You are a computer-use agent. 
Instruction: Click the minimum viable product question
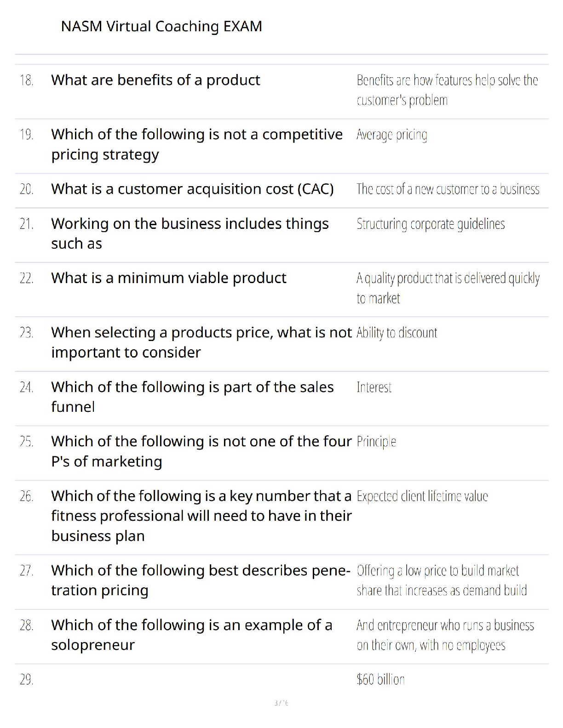click(168, 278)
